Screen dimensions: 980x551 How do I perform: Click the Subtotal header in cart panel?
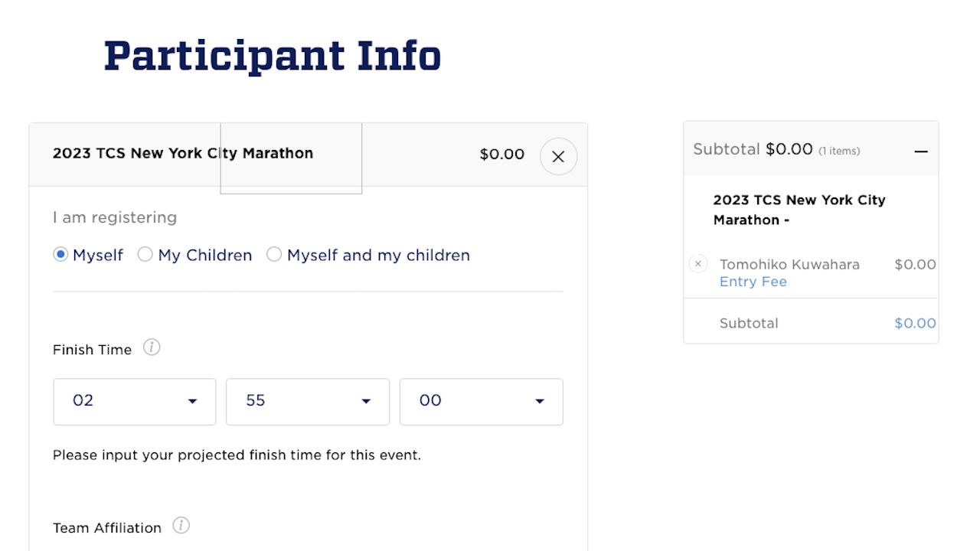pyautogui.click(x=776, y=149)
